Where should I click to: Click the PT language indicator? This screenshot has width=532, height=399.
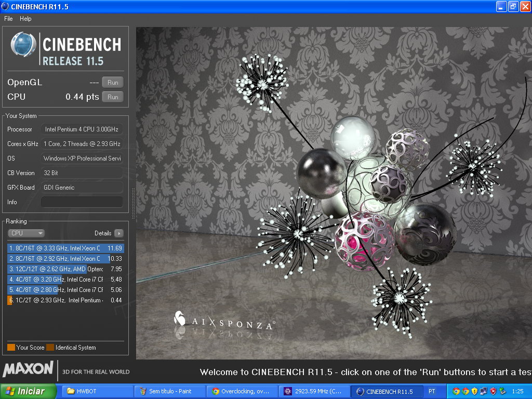432,391
